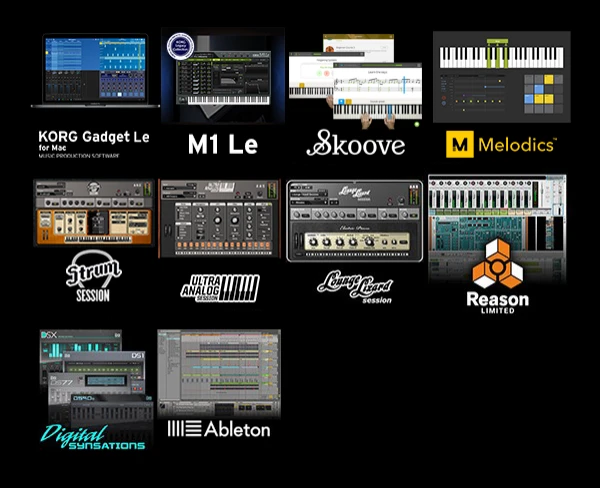Click the Digital Synsations cyan logo
Viewport: 600px width, 488px height.
[93, 437]
